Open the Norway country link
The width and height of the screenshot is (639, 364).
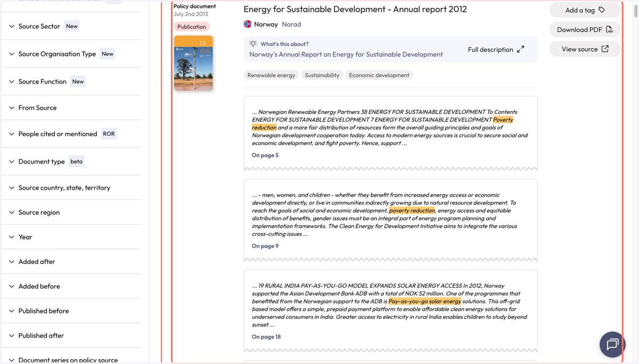(x=266, y=24)
